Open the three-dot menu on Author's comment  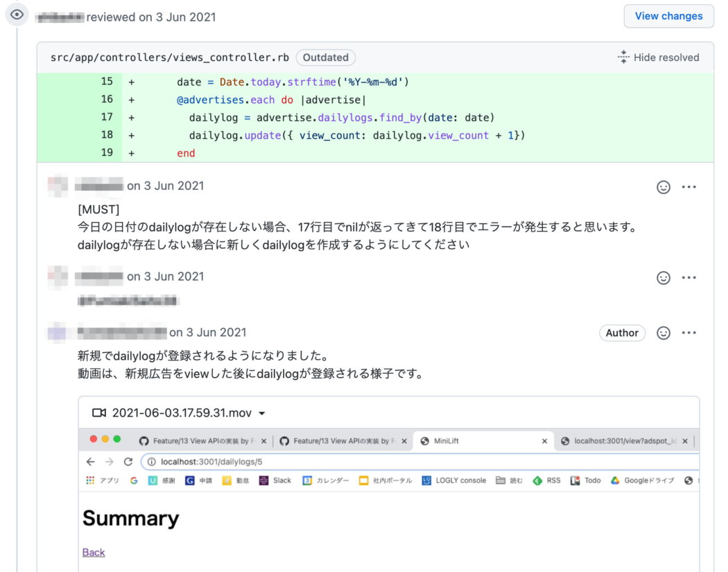pos(689,333)
